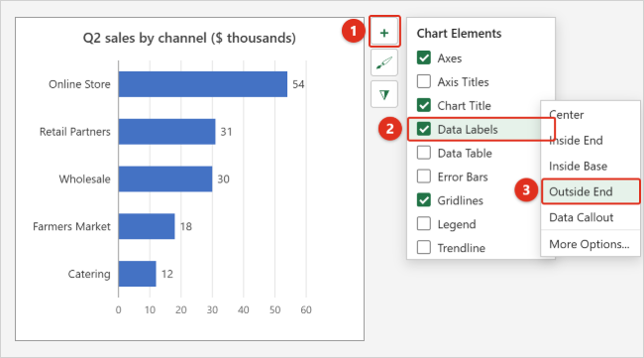The image size is (644, 358).
Task: Choose Inside Base label position
Action: (x=590, y=166)
